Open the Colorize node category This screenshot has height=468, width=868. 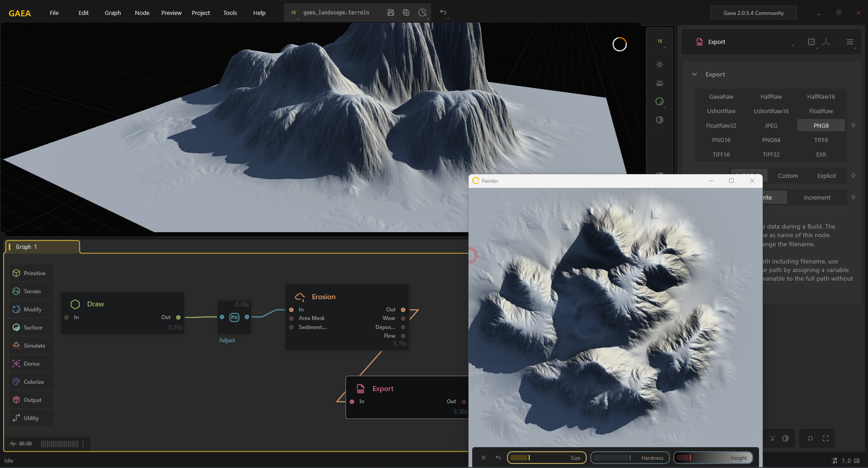31,382
